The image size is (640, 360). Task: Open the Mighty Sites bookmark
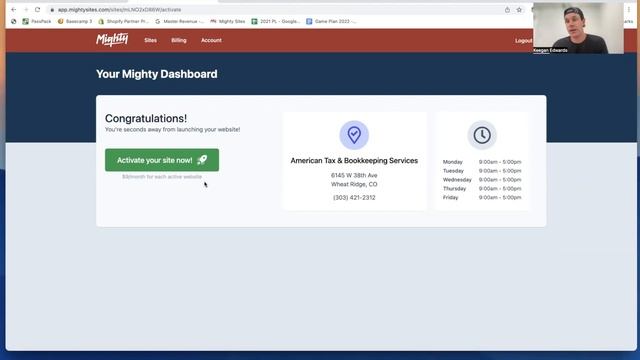tap(227, 21)
